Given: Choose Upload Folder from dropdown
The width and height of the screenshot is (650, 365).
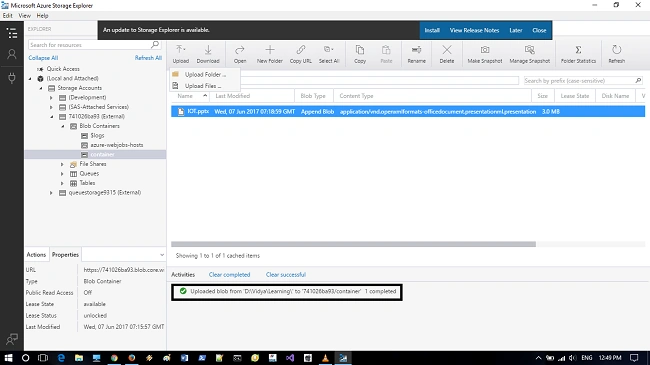Looking at the screenshot, I should coord(205,75).
